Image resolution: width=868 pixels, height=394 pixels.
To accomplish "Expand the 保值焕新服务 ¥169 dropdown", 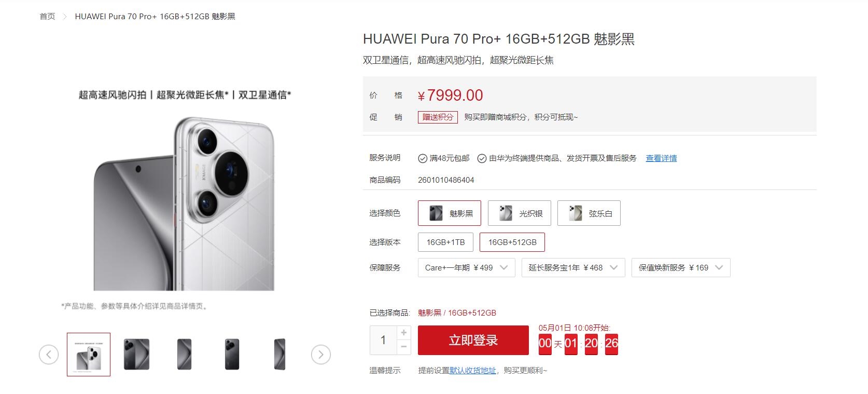I will 681,268.
